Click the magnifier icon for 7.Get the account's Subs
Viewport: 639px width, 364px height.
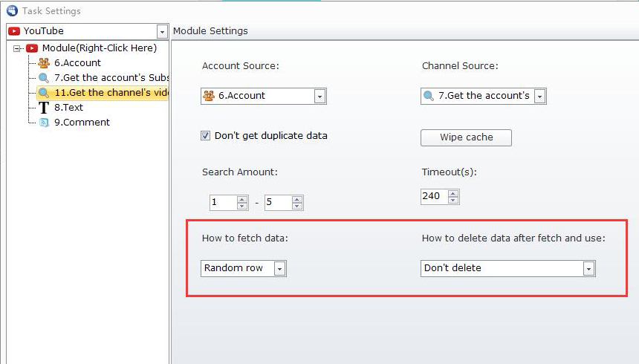coord(44,78)
